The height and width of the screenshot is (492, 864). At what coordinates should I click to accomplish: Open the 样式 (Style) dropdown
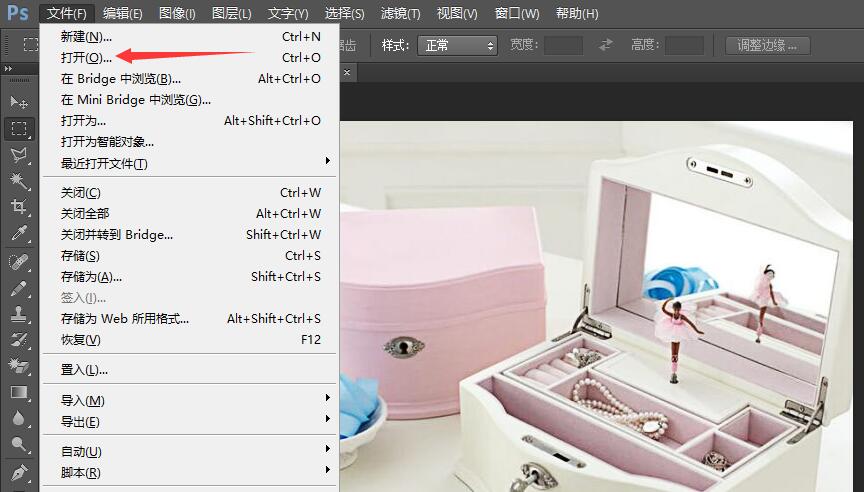458,45
